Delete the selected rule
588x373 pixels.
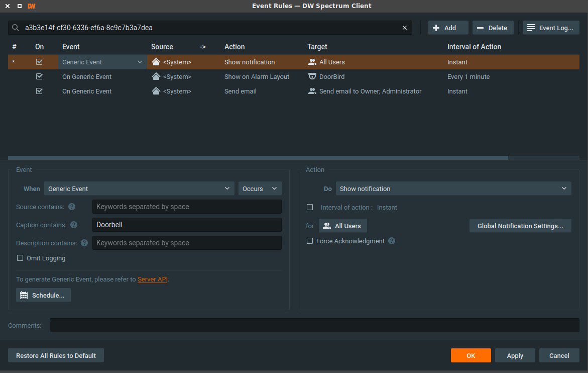493,28
